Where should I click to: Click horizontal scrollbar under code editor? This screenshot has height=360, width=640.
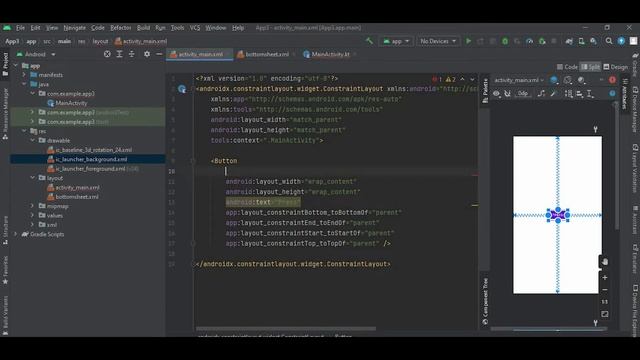coord(286,329)
